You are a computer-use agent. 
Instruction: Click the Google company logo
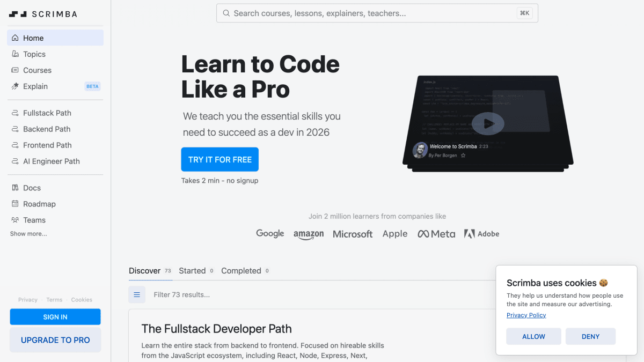270,233
